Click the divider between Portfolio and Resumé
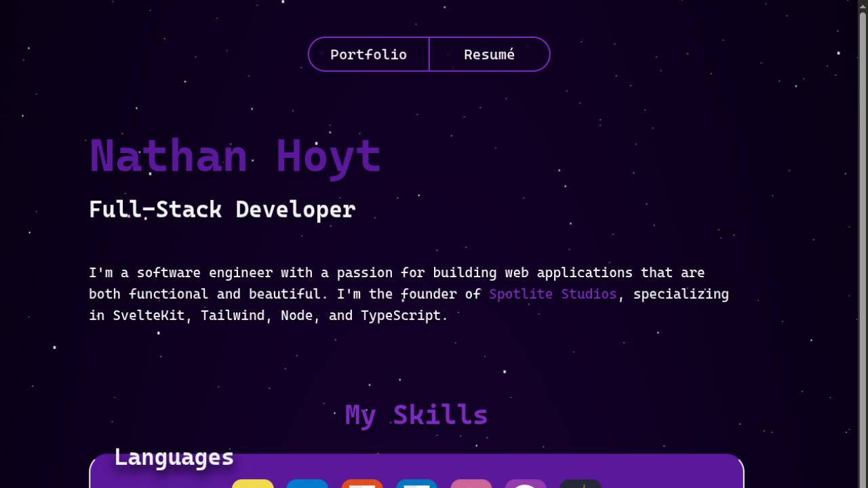Screen dimensions: 868x488 click(429, 54)
